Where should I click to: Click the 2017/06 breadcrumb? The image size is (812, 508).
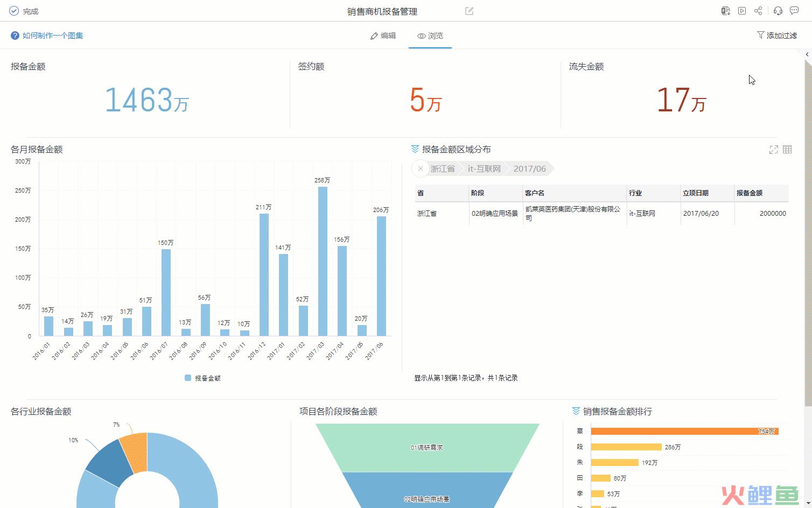coord(529,168)
